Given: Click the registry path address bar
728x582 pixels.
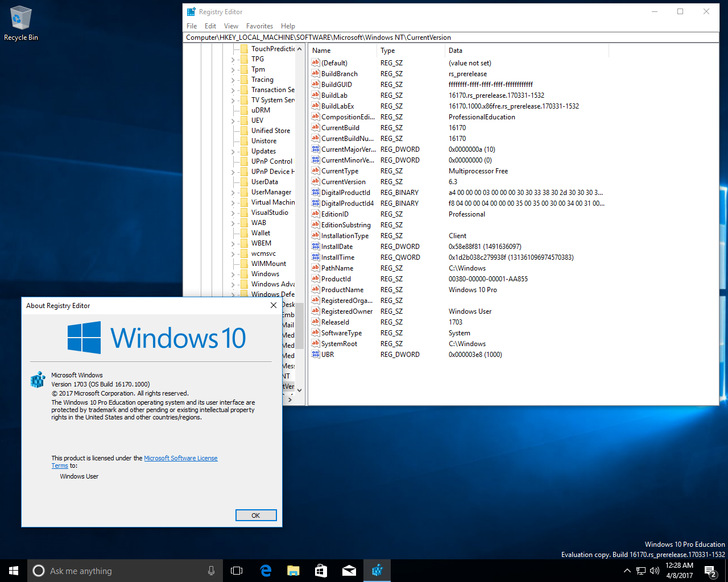Looking at the screenshot, I should pos(452,38).
